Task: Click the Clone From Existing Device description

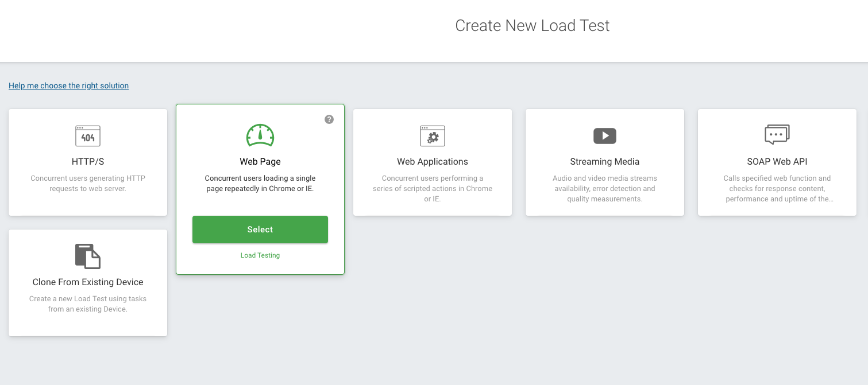Action: click(x=88, y=304)
